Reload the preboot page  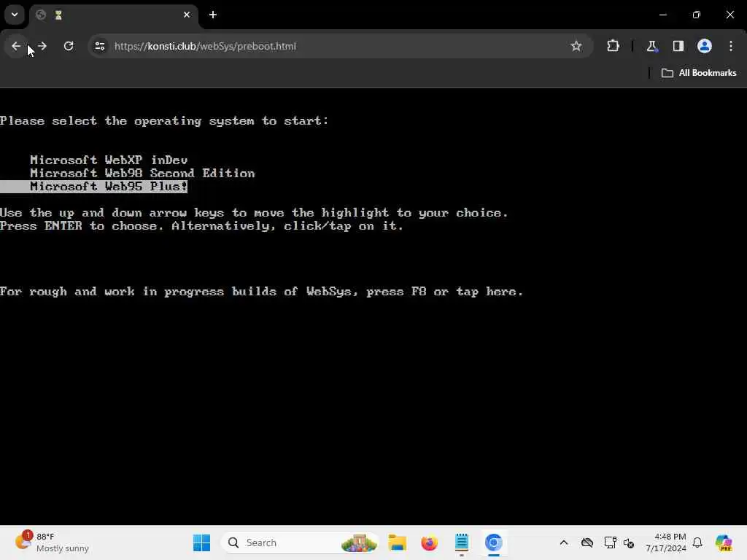(69, 46)
